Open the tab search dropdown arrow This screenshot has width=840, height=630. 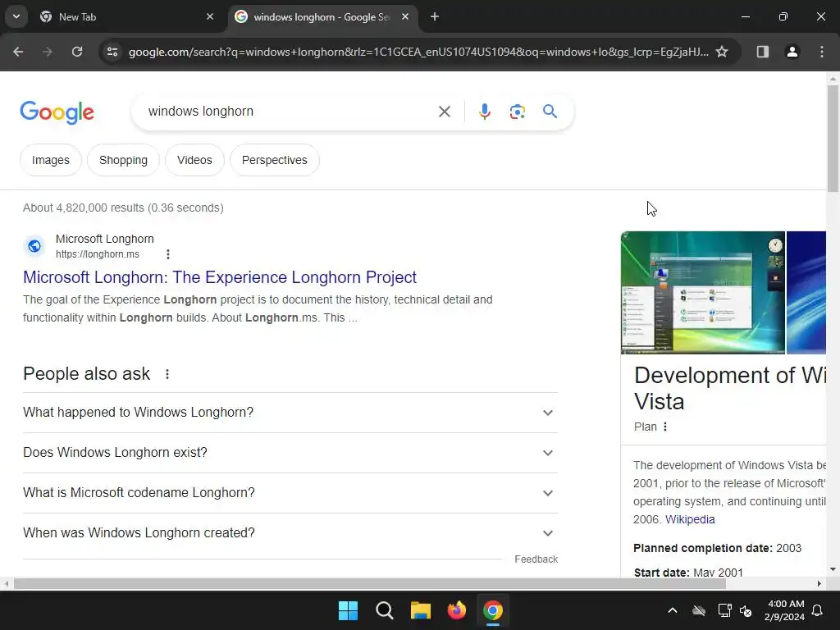tap(16, 16)
